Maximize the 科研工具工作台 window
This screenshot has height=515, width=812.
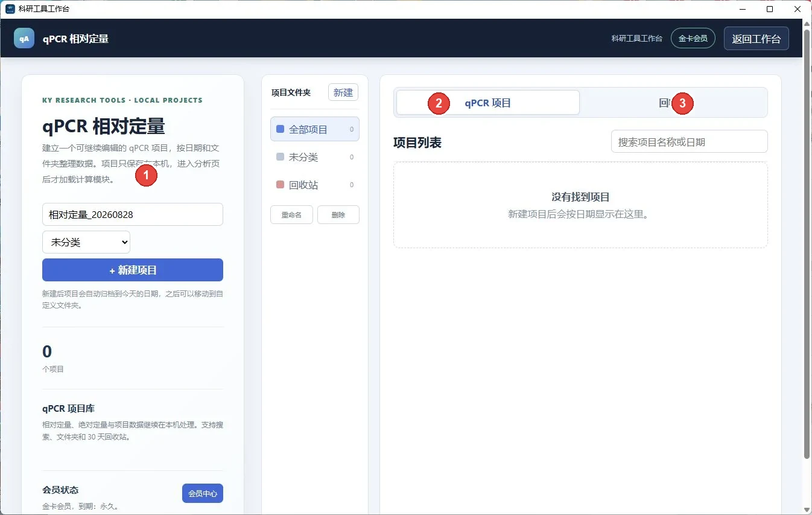770,9
